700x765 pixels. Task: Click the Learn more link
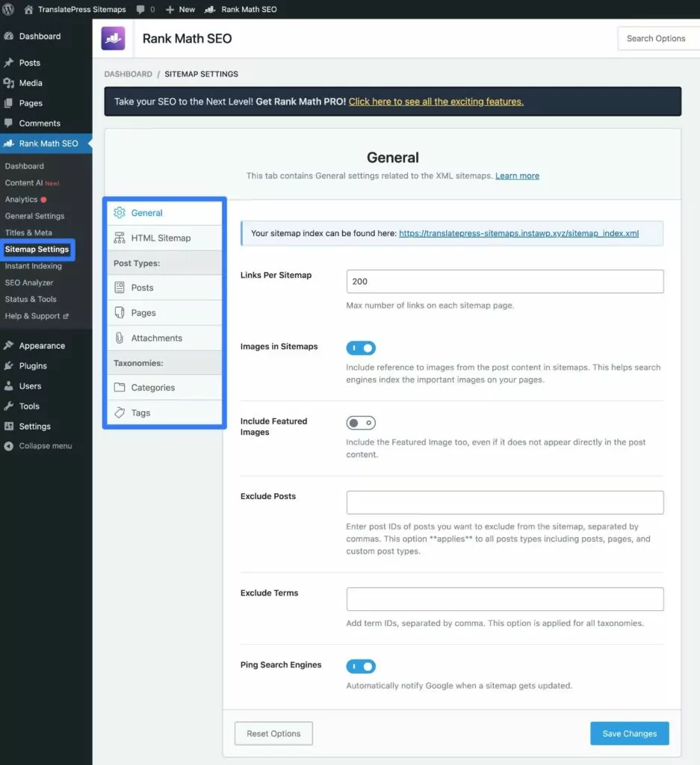(517, 176)
